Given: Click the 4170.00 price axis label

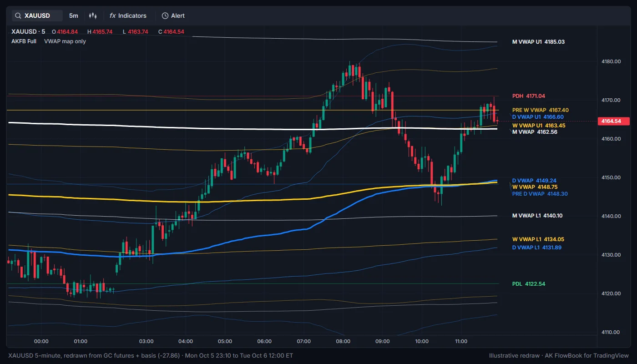Looking at the screenshot, I should point(611,100).
